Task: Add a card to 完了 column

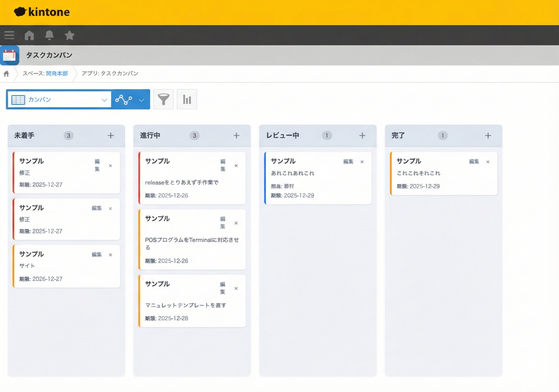Action: (488, 136)
